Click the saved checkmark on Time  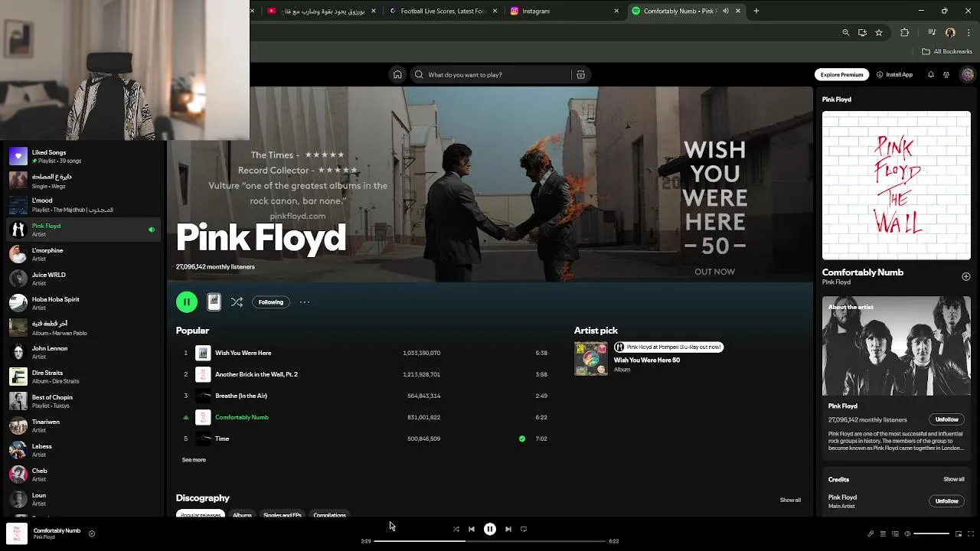click(522, 439)
